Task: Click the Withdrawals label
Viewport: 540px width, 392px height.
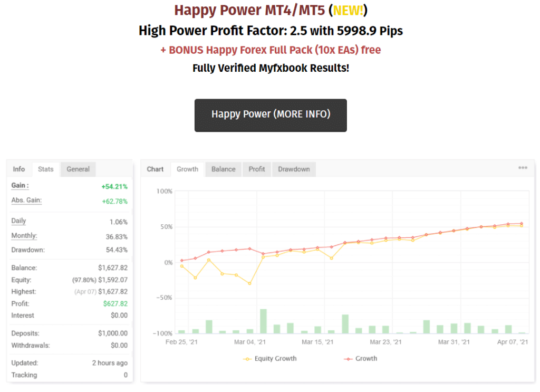Action: (x=30, y=346)
